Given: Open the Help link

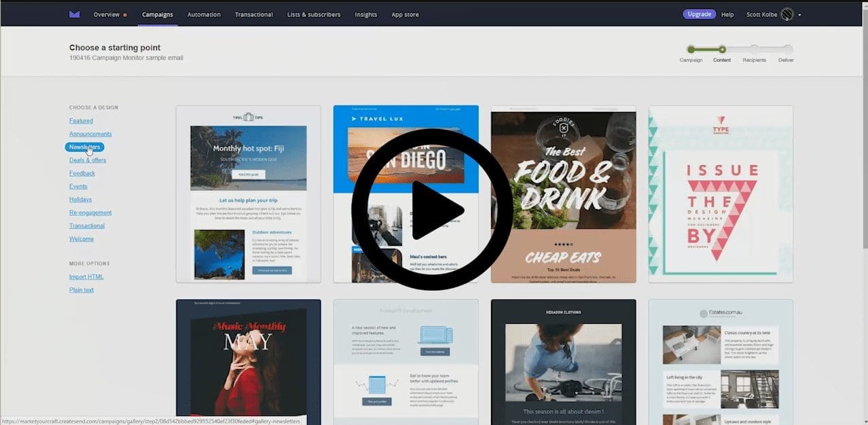Looking at the screenshot, I should coord(727,14).
